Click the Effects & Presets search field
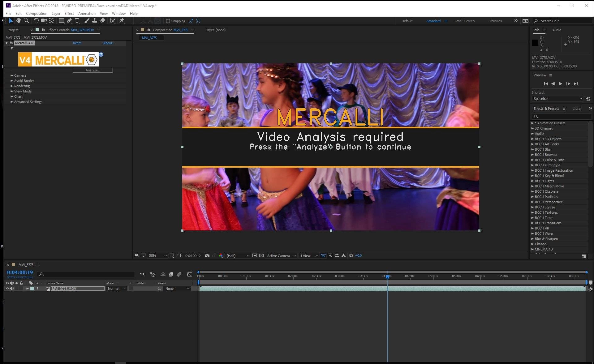594x364 pixels. pyautogui.click(x=561, y=116)
